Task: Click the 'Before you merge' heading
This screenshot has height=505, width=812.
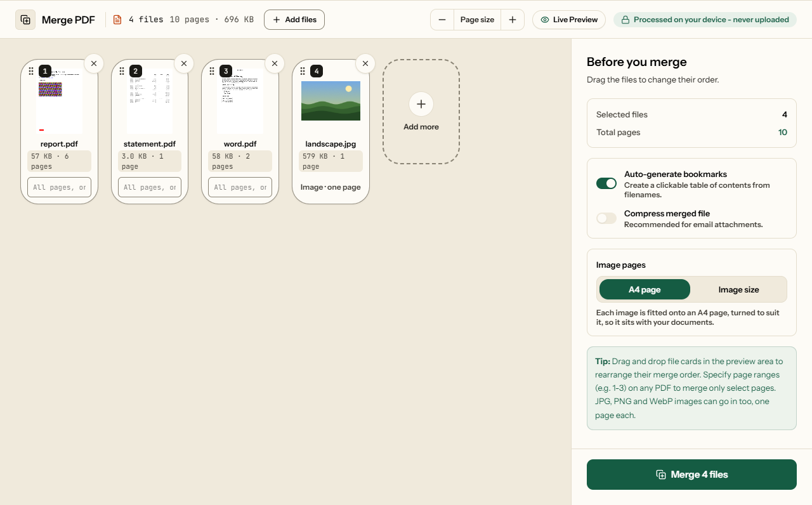Action: 637,62
